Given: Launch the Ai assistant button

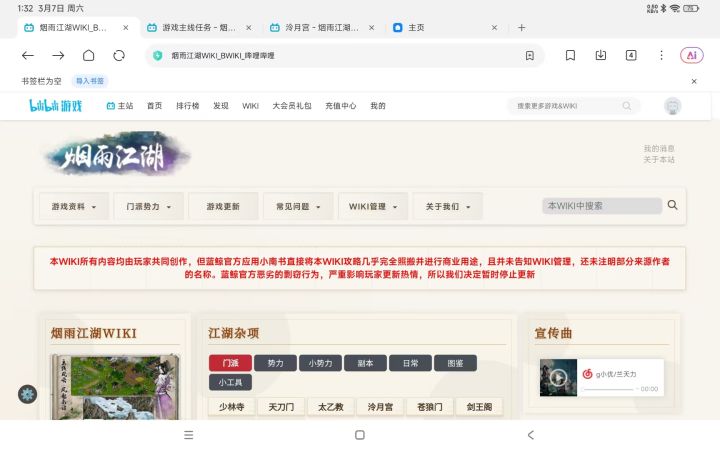Looking at the screenshot, I should pos(692,56).
